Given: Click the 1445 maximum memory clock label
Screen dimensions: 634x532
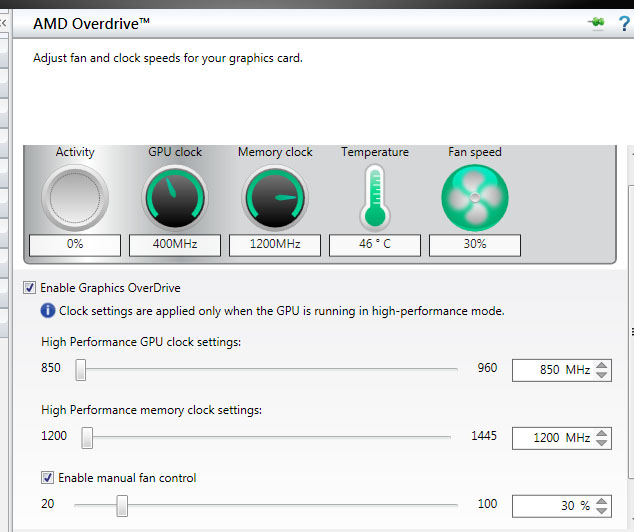Looking at the screenshot, I should [x=484, y=436].
